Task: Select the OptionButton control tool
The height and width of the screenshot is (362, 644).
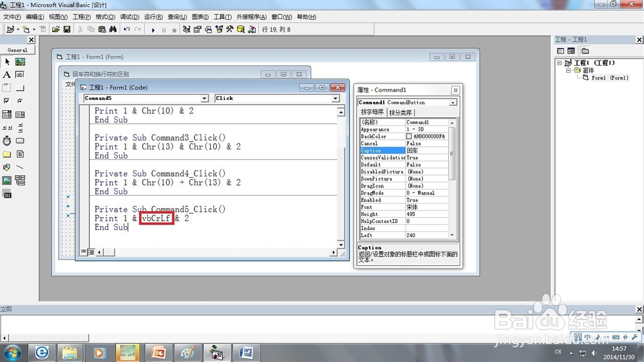Action: [20, 101]
